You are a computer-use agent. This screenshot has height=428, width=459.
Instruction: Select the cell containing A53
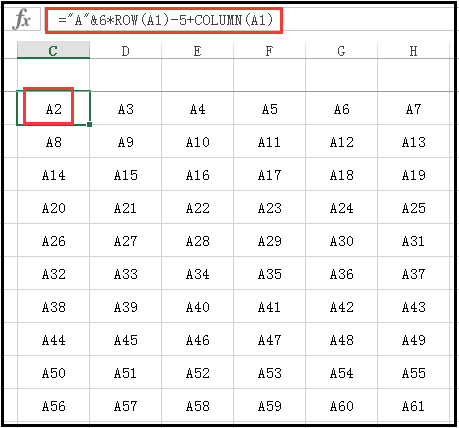click(269, 372)
